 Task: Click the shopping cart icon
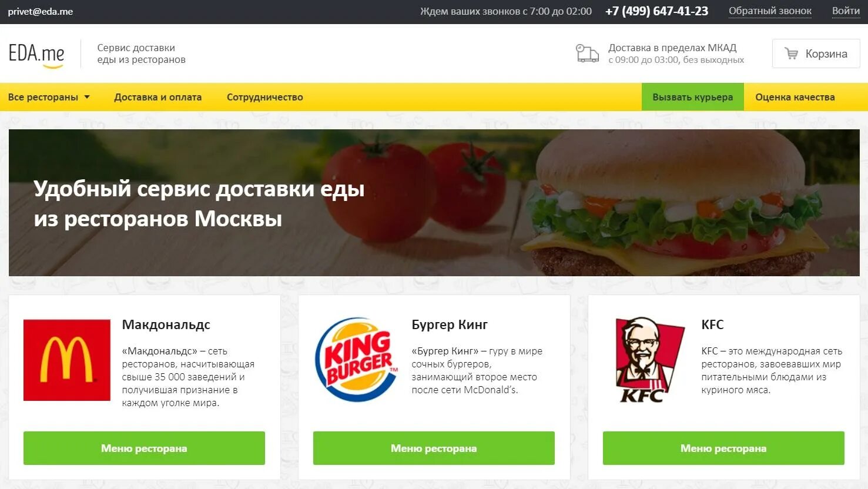pyautogui.click(x=792, y=53)
